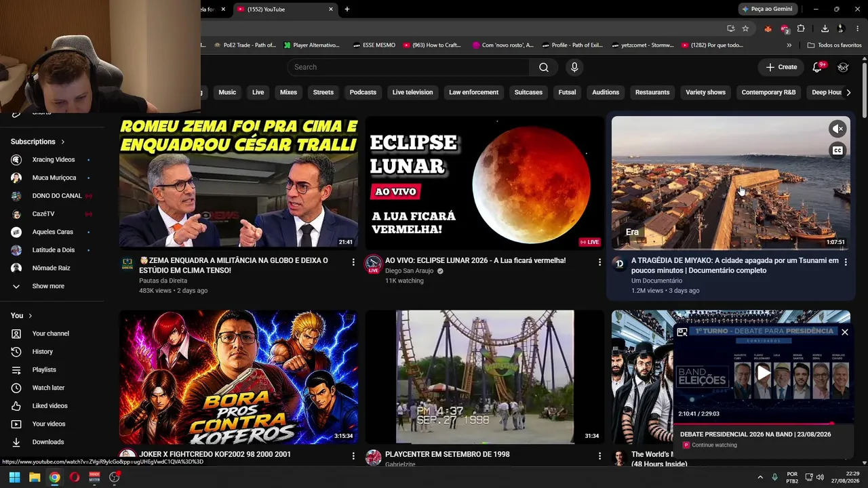
Task: Open more options for Joker X Fightcredo video
Action: [353, 456]
